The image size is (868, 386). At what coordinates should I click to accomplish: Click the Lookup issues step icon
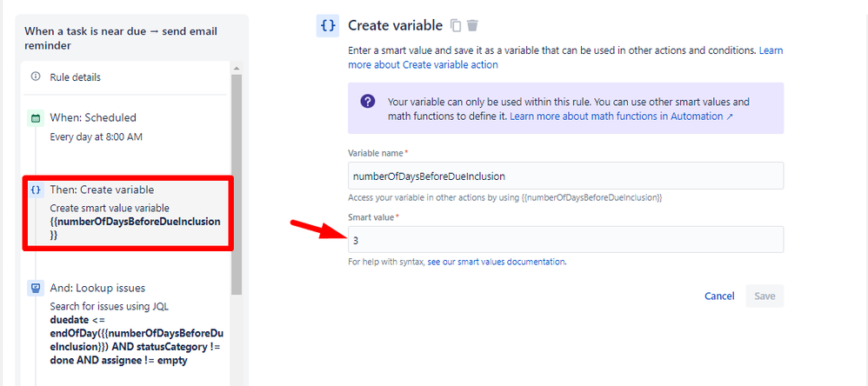(36, 288)
